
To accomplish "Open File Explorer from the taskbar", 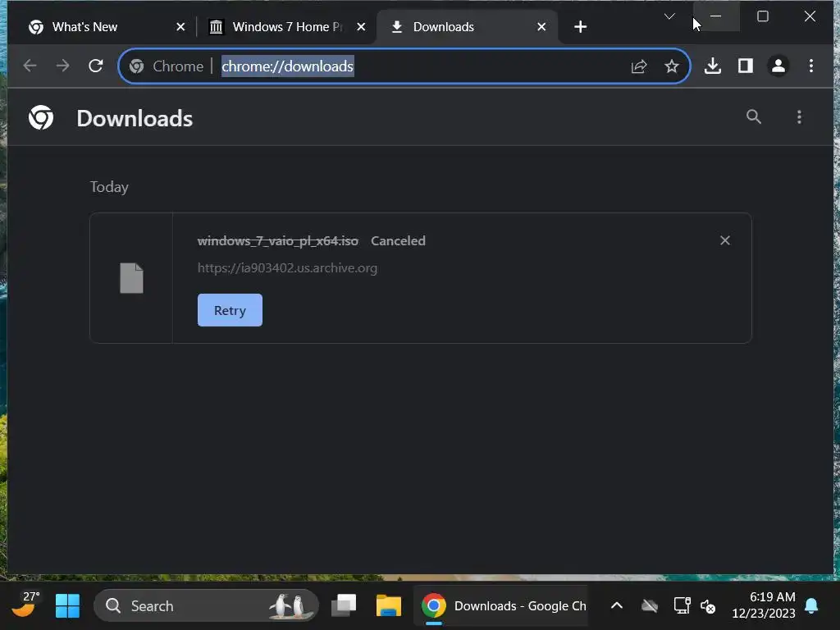I will pos(388,606).
